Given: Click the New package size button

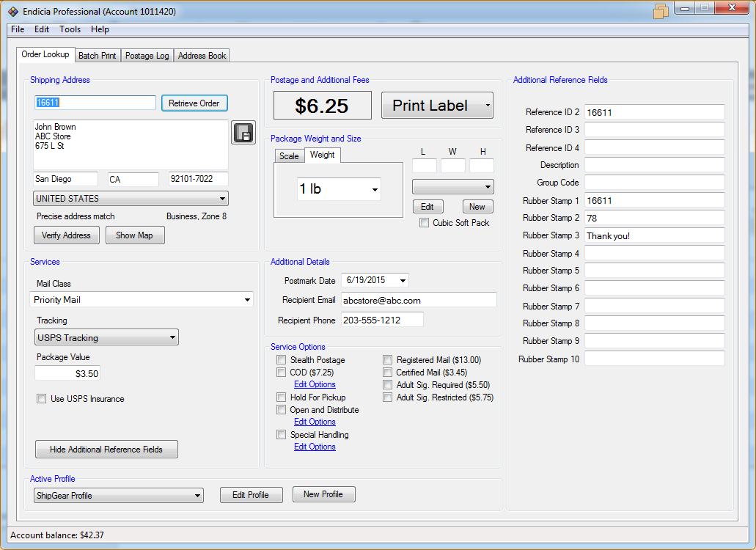Looking at the screenshot, I should coord(477,207).
